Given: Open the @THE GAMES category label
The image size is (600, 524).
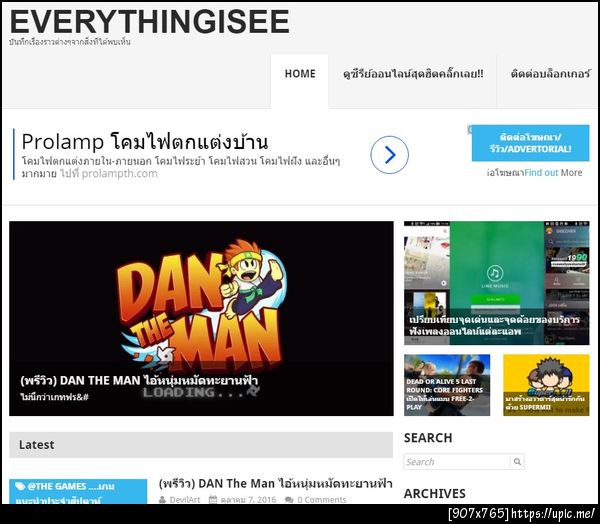Looking at the screenshot, I should point(78,492).
